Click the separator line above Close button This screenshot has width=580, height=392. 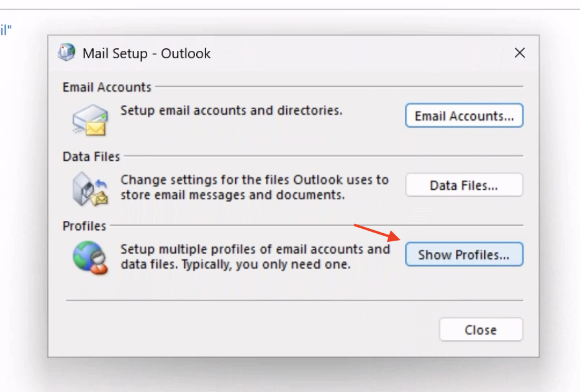(294, 300)
